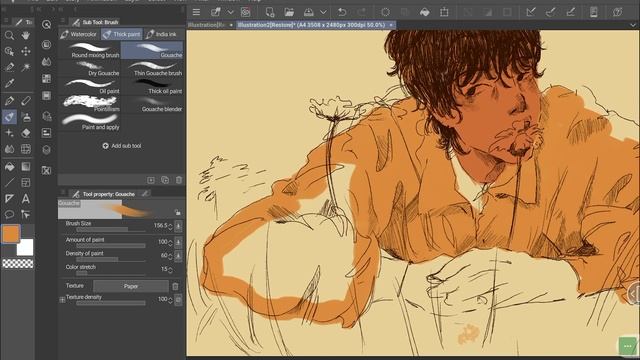The width and height of the screenshot is (640, 360).
Task: Click the Open file folder icon
Action: coord(289,12)
